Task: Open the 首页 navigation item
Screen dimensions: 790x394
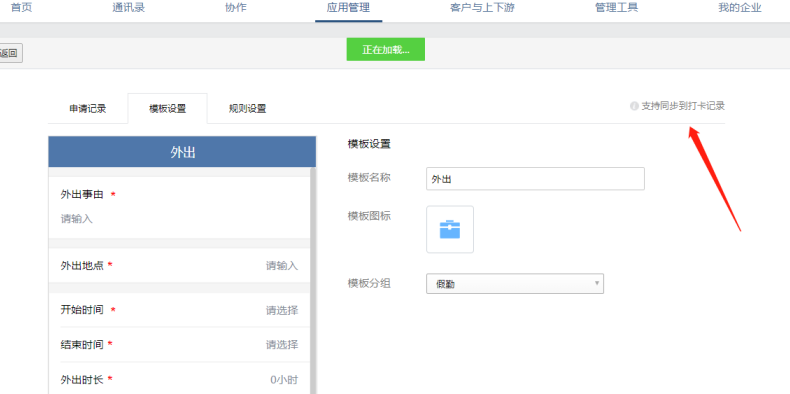Action: click(21, 8)
